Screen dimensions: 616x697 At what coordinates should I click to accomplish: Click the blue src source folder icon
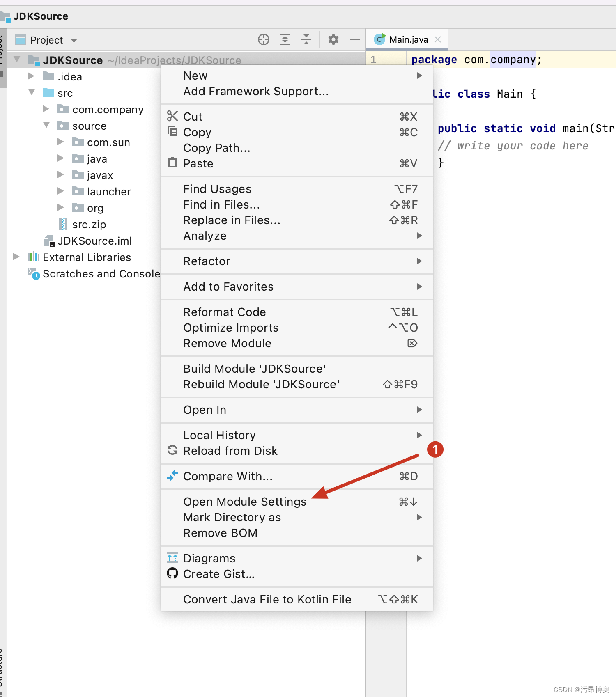point(48,93)
